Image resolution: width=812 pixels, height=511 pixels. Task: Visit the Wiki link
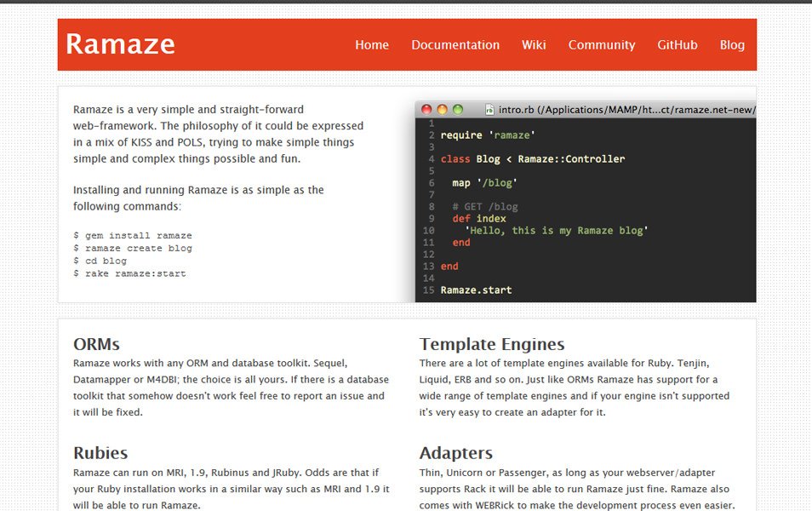coord(534,45)
